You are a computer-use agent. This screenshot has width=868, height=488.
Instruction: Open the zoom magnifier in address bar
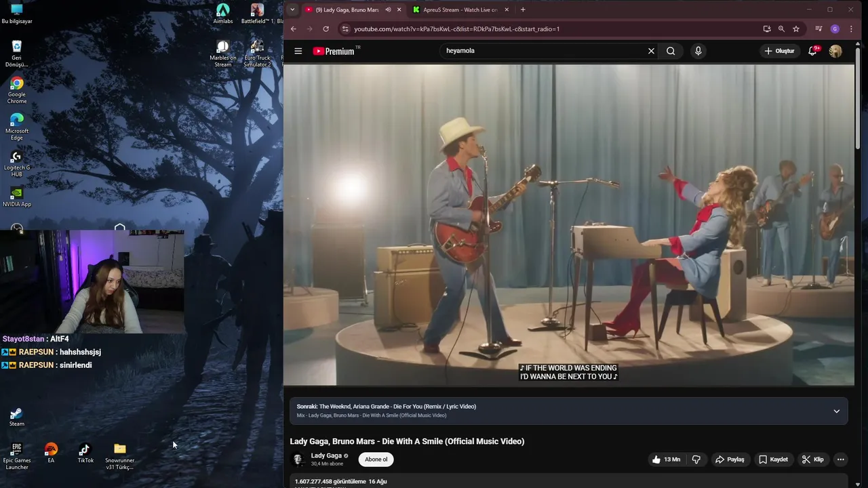pos(781,29)
